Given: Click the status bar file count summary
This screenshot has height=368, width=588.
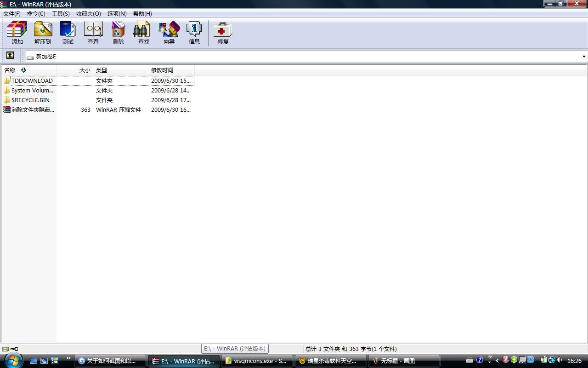Looking at the screenshot, I should pos(351,349).
